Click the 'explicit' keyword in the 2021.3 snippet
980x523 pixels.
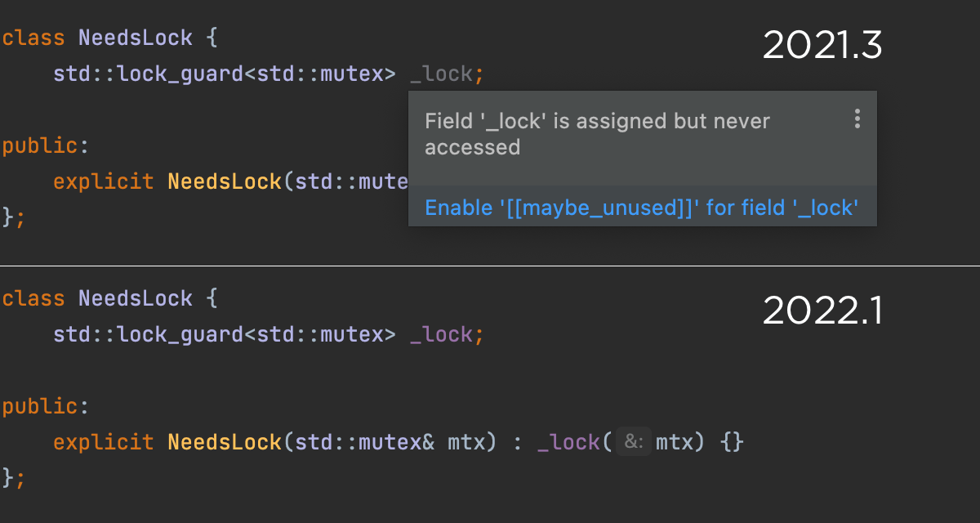click(103, 181)
